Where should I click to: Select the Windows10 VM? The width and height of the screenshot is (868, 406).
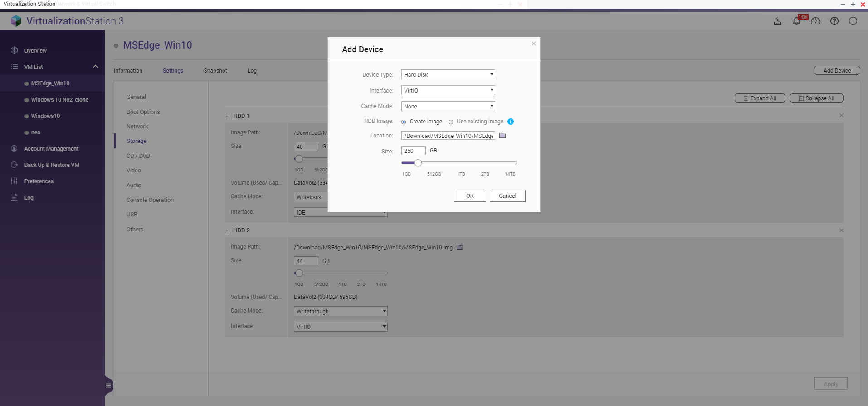tap(45, 116)
